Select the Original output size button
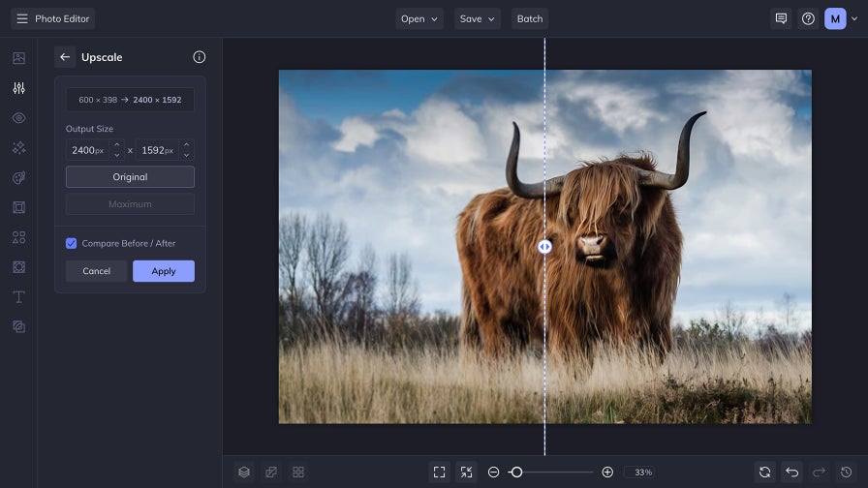 pos(130,177)
